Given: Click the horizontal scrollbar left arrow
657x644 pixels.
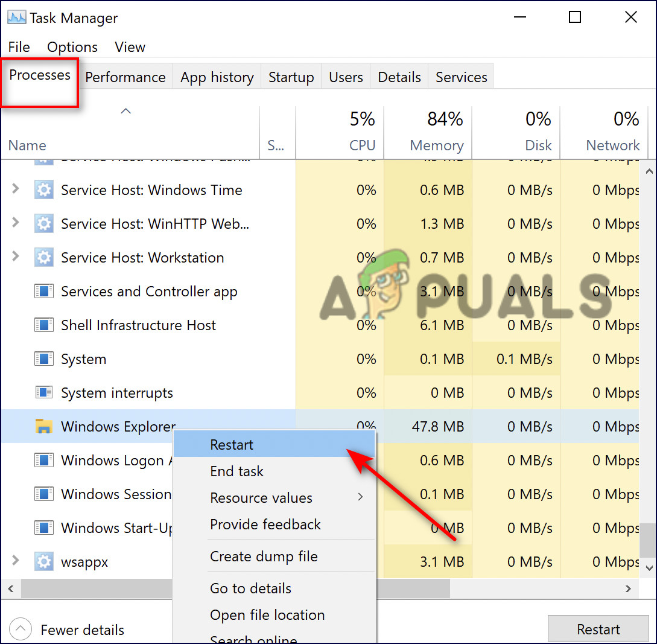Looking at the screenshot, I should 11,588.
